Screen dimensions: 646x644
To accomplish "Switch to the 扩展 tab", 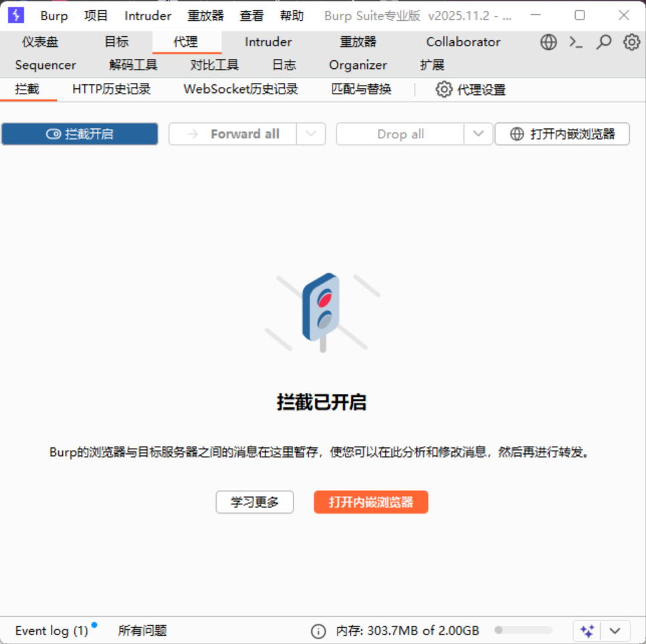I will click(x=432, y=65).
